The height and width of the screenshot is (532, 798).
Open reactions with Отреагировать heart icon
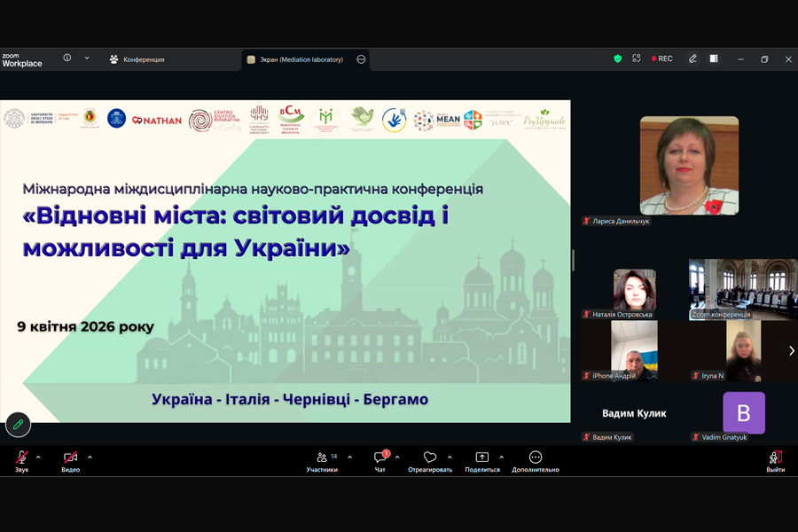point(430,461)
